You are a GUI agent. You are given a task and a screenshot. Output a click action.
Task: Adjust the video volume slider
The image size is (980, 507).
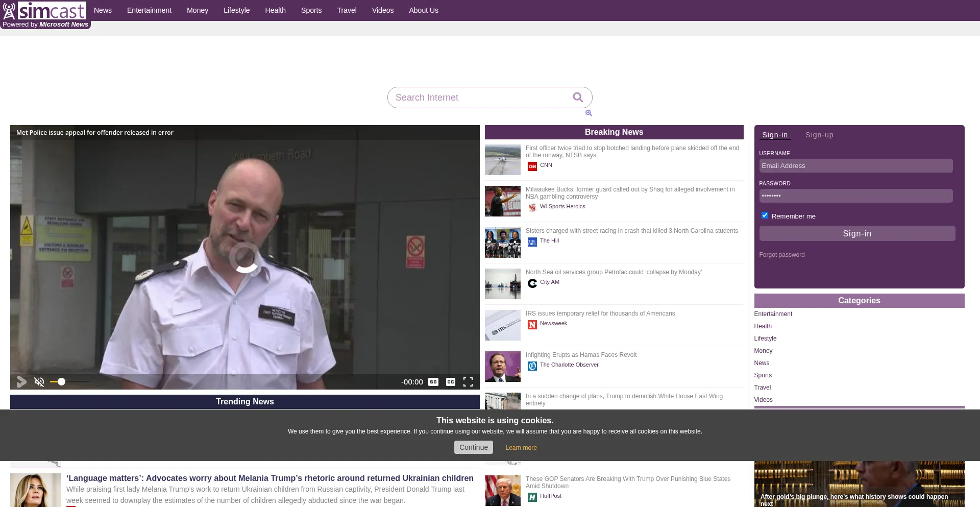(62, 382)
